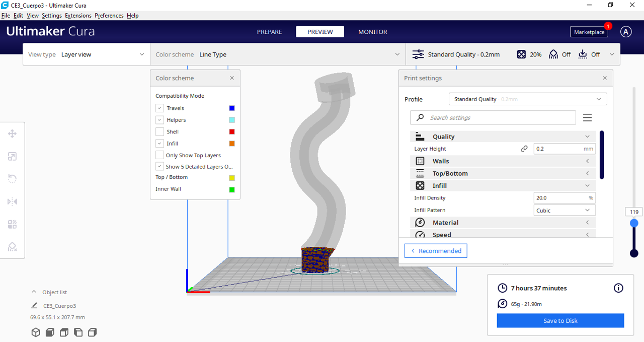Click the print time info icon
The width and height of the screenshot is (644, 342).
pos(618,288)
